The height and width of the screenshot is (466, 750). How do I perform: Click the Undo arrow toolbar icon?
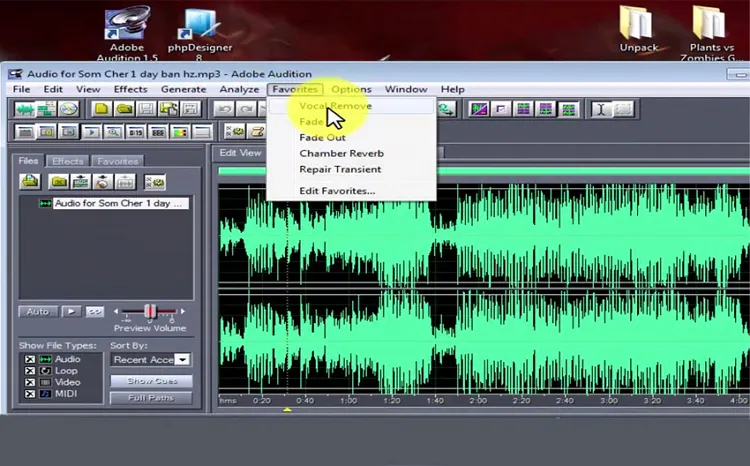click(224, 110)
